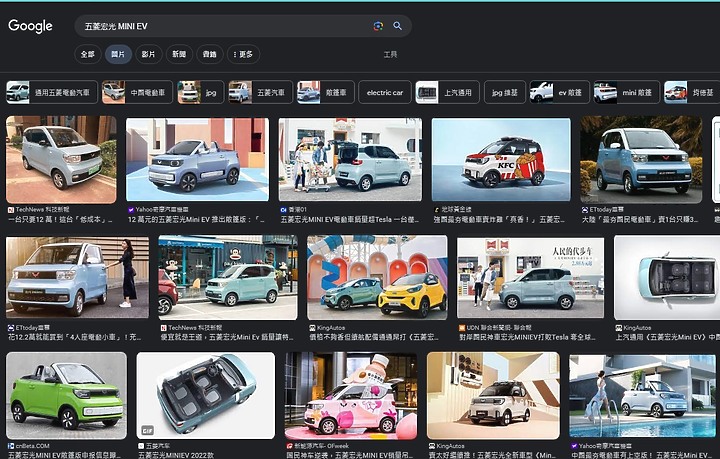Open the first result silver-blue car image
This screenshot has width=720, height=459.
pos(62,160)
